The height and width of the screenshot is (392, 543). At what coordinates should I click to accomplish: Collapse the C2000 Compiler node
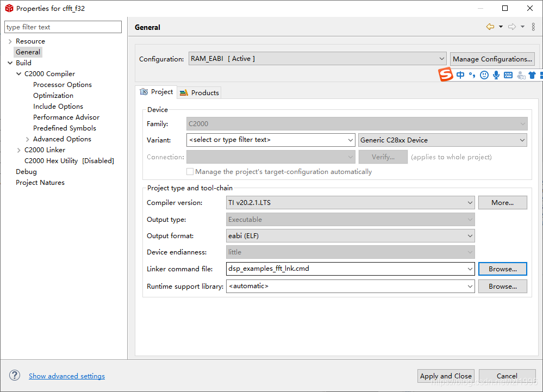[18, 74]
